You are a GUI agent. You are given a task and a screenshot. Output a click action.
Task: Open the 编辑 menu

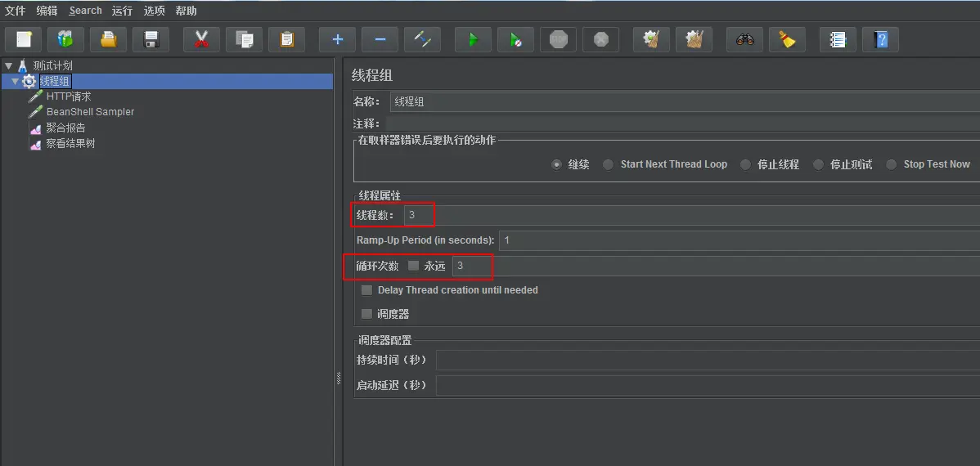(x=47, y=11)
